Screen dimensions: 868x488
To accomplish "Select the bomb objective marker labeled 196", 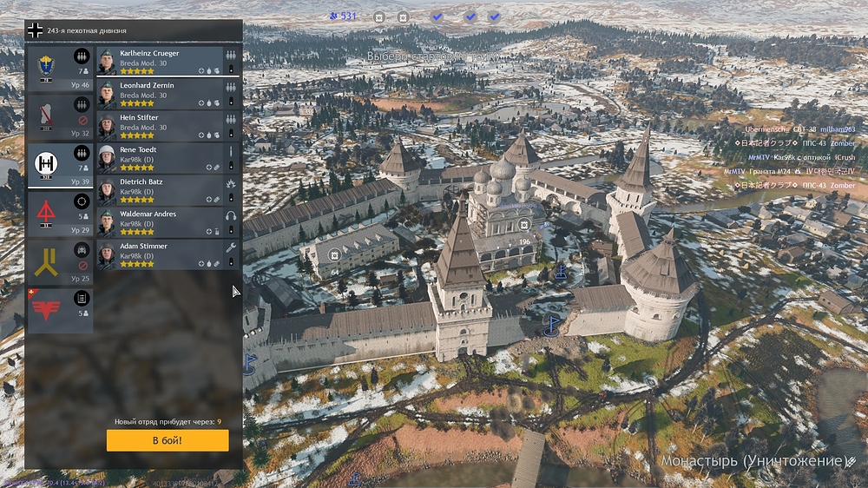I will tap(523, 225).
